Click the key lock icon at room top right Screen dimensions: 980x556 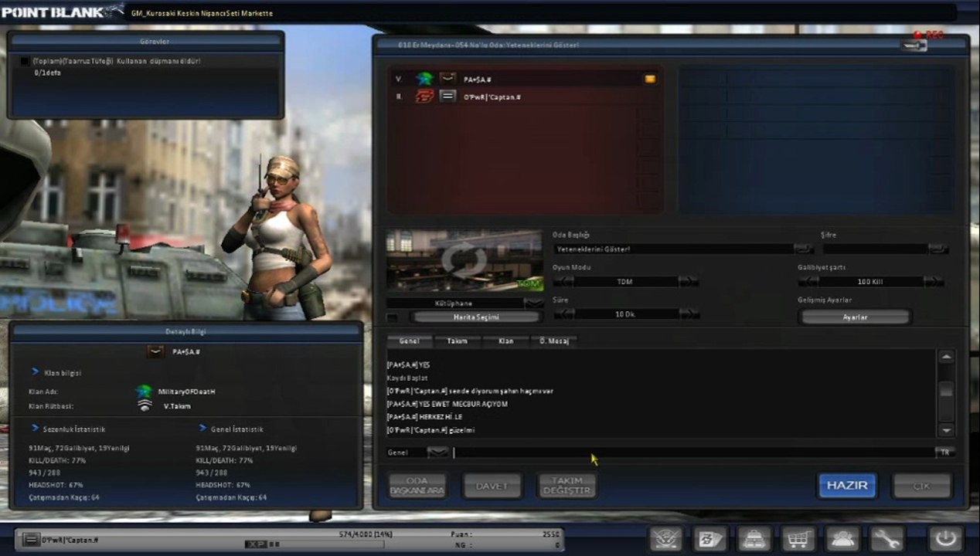[x=914, y=46]
